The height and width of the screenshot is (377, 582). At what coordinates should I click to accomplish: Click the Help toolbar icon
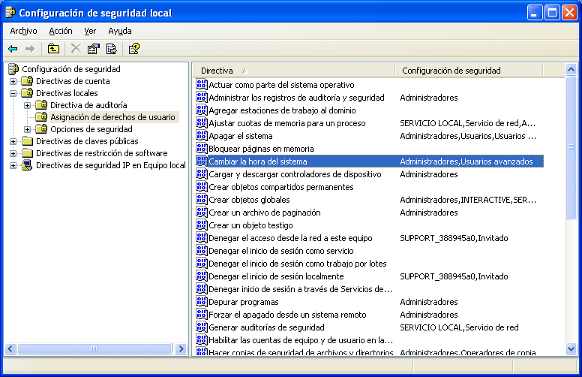coord(134,49)
